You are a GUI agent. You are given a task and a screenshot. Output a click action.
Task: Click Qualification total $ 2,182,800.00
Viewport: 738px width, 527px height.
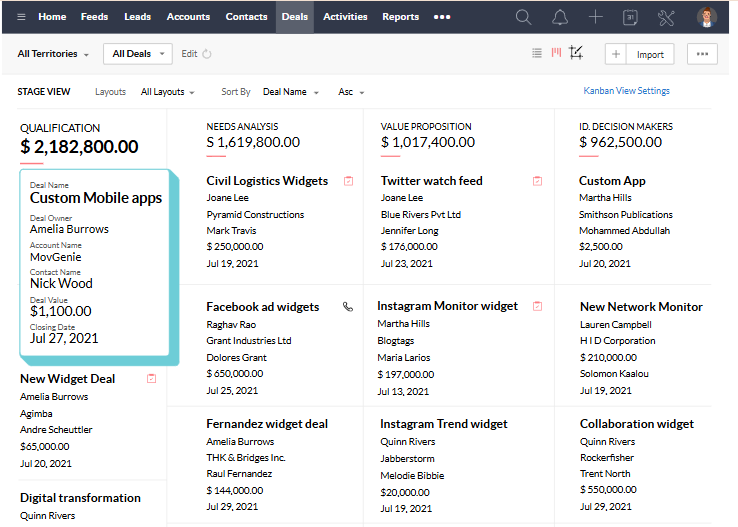pyautogui.click(x=79, y=147)
